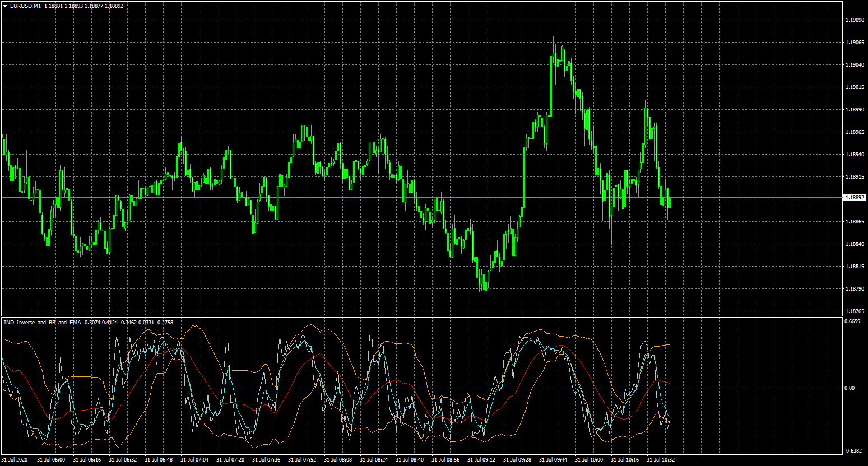Viewport: 868px width, 466px height.
Task: Click the 31 Jul 07:20 time label
Action: pyautogui.click(x=230, y=460)
